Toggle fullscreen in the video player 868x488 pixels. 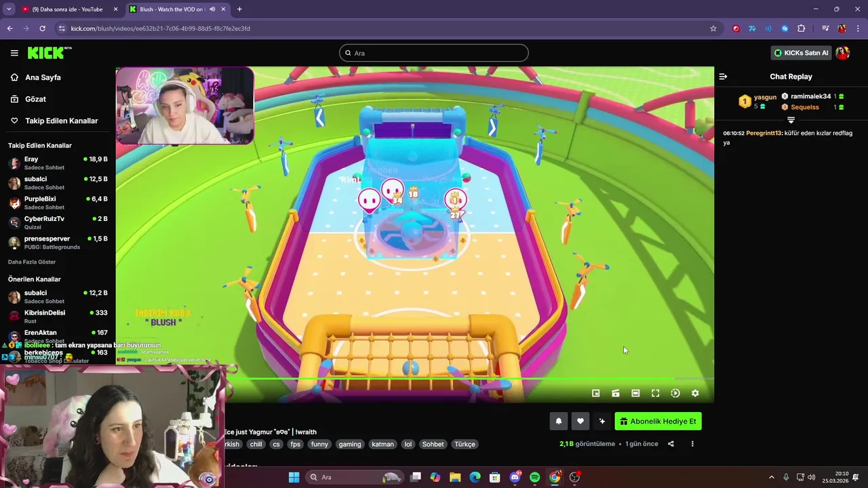[656, 393]
